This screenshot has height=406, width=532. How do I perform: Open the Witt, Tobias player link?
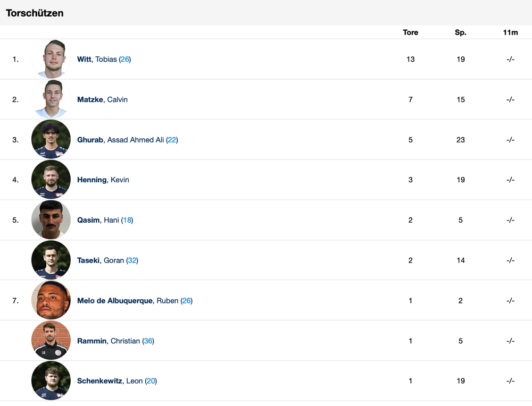click(97, 59)
